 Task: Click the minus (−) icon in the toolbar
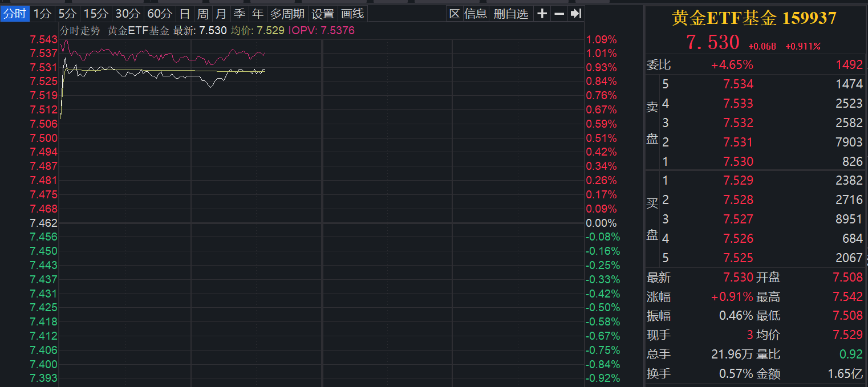[x=558, y=14]
